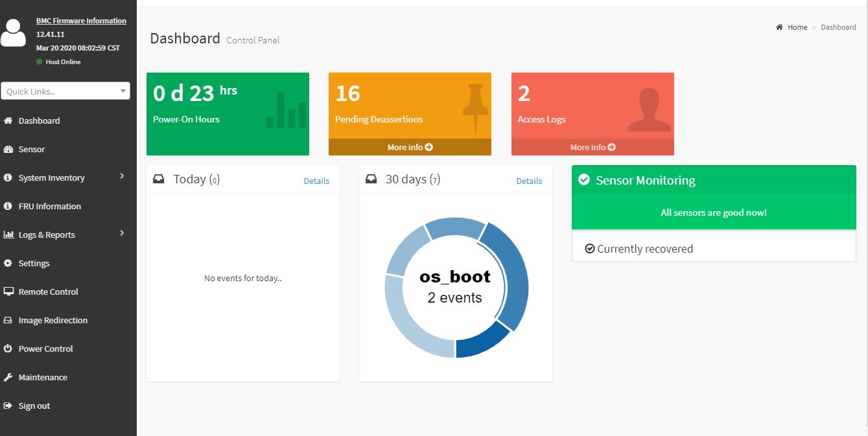Screen dimensions: 868x436
Task: Click the user avatar icon
Action: click(13, 32)
